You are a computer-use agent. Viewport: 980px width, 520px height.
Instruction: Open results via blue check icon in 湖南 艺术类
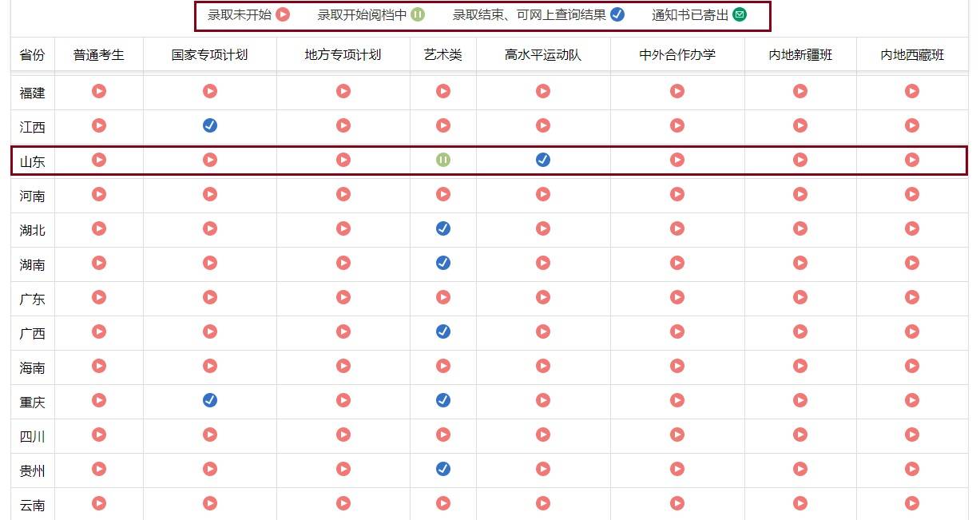pos(443,264)
